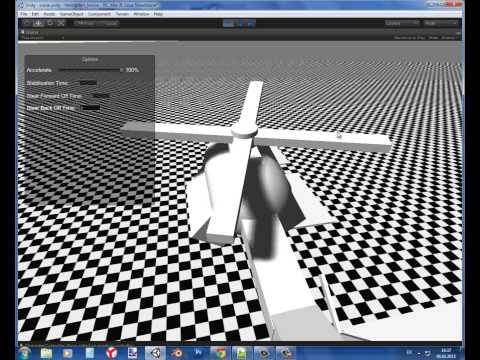Viewport: 480px width, 360px height.
Task: Open the media player taskbar icon
Action: pos(67,353)
